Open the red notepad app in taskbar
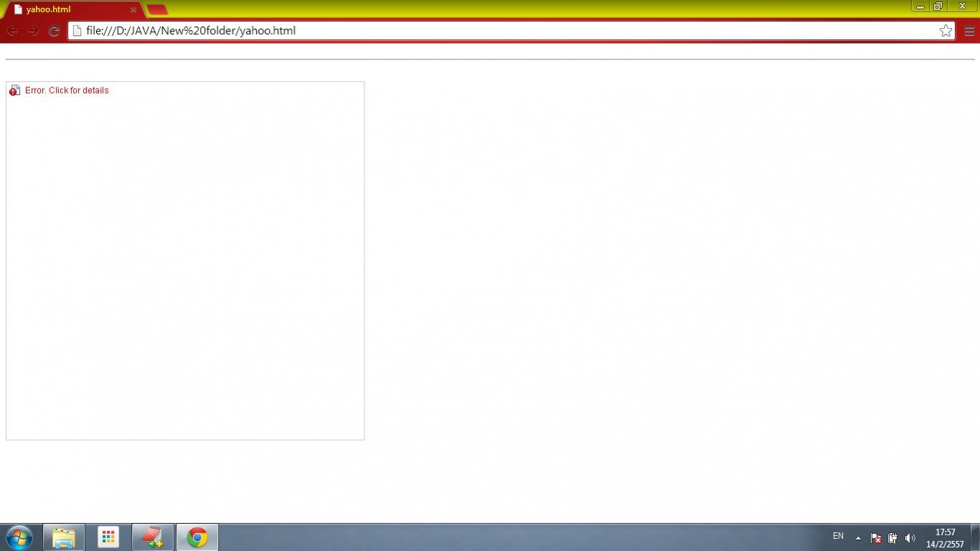The height and width of the screenshot is (551, 980). (153, 537)
